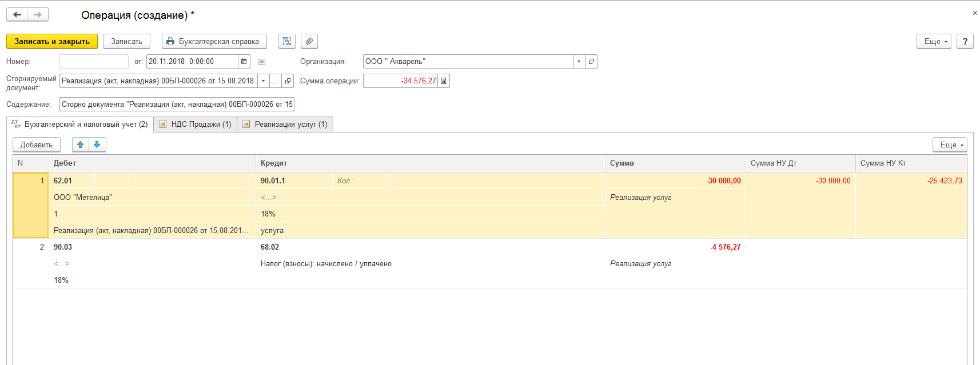This screenshot has height=365, width=980.
Task: Open the top-right Еще menu
Action: click(x=934, y=41)
